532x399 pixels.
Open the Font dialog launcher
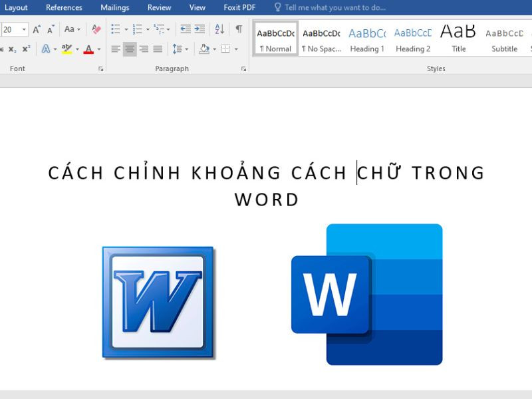(101, 69)
